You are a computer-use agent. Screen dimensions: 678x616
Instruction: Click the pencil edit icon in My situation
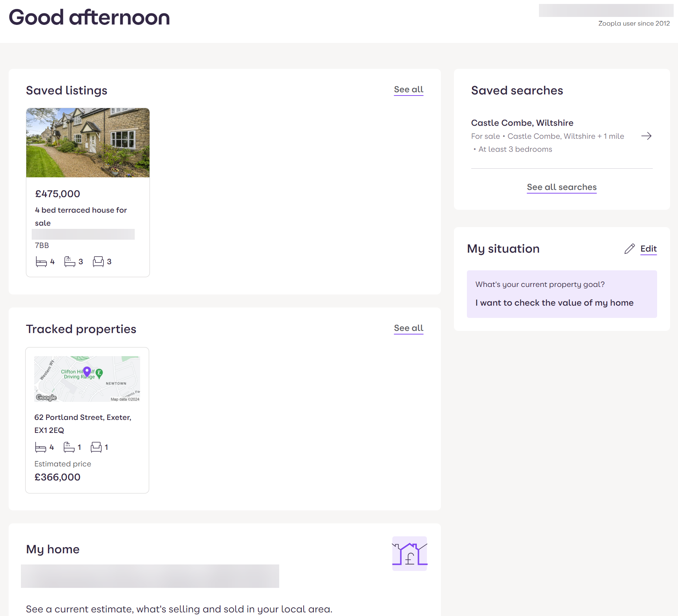629,249
